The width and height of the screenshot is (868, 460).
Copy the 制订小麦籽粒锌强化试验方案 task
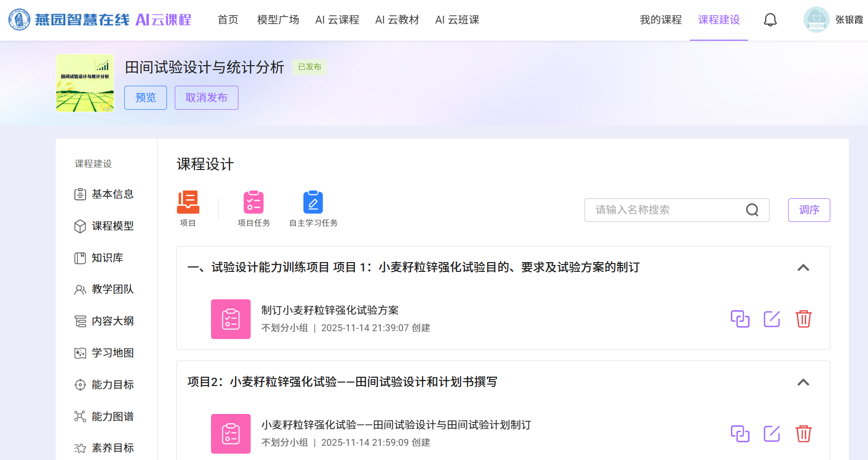pos(740,319)
